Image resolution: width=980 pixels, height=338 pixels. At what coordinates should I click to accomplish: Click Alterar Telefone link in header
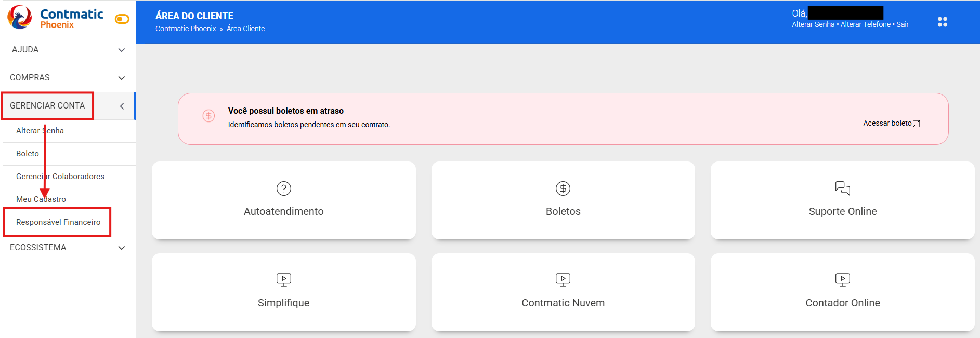(866, 24)
